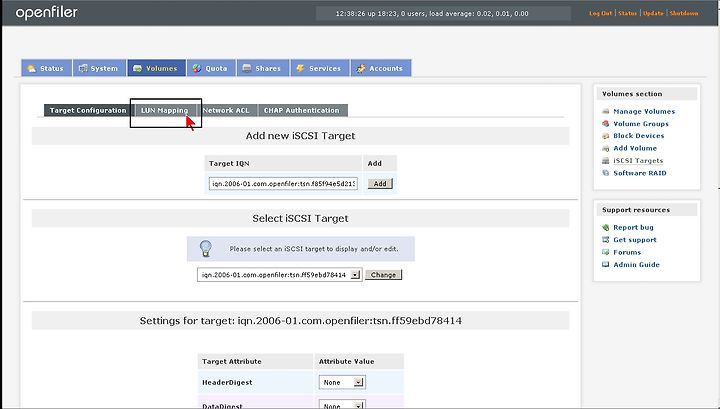This screenshot has width=720, height=409.
Task: Click the icon beside iSCSI Targets
Action: (606, 161)
